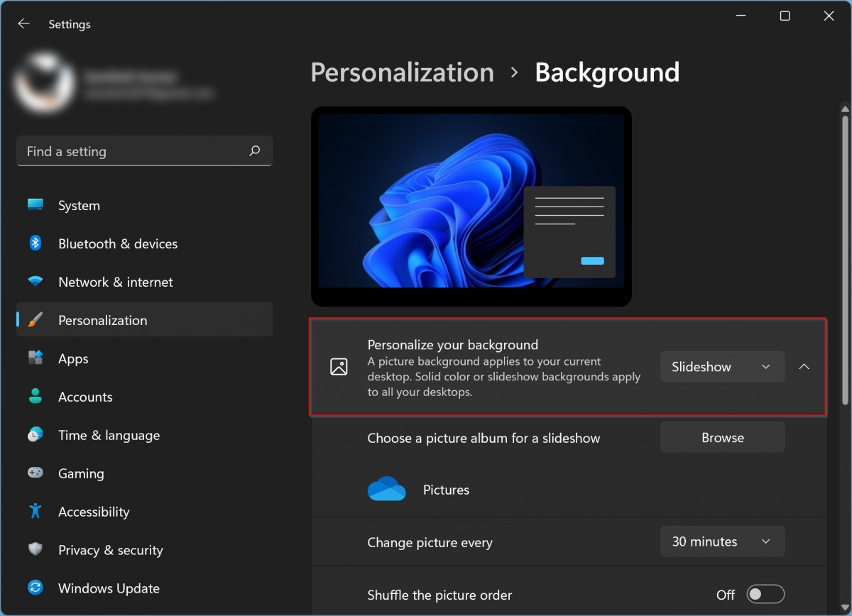Screen dimensions: 852x616
Task: Click the Network wifi icon
Action: 35,281
